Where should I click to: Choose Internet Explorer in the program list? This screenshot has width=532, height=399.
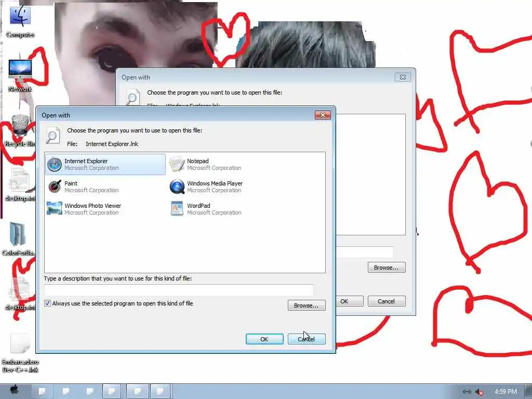pos(105,164)
